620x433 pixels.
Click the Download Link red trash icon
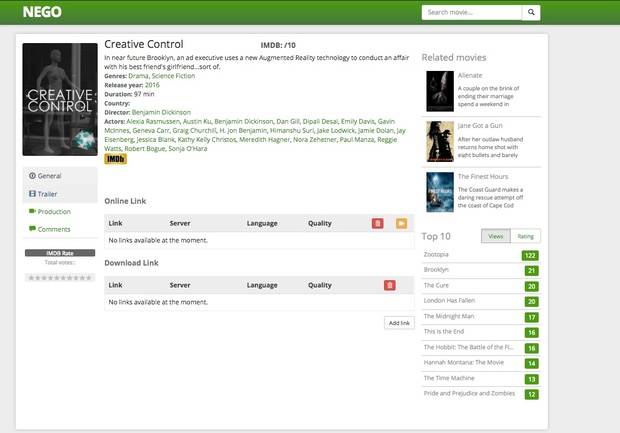(389, 285)
